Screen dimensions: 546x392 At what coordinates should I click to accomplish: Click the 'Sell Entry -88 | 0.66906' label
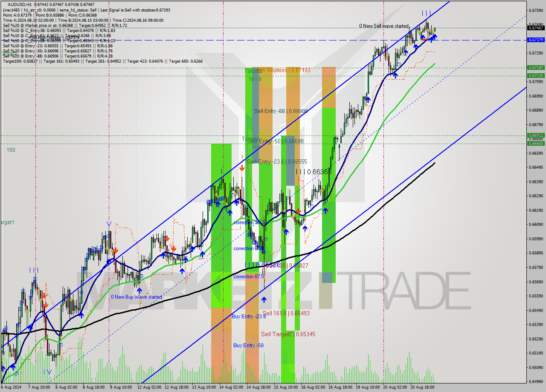[x=281, y=111]
